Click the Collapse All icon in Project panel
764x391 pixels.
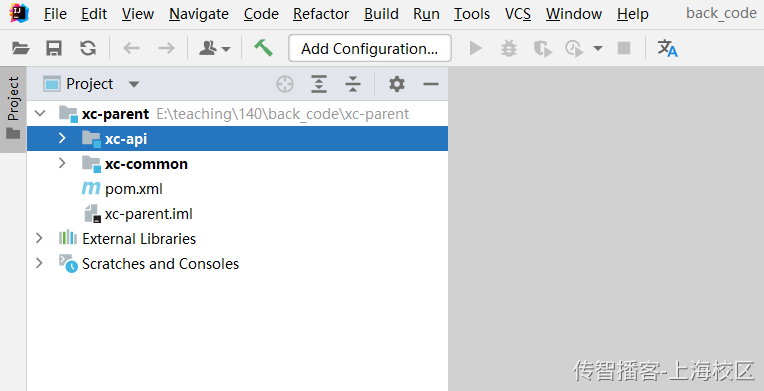(353, 84)
